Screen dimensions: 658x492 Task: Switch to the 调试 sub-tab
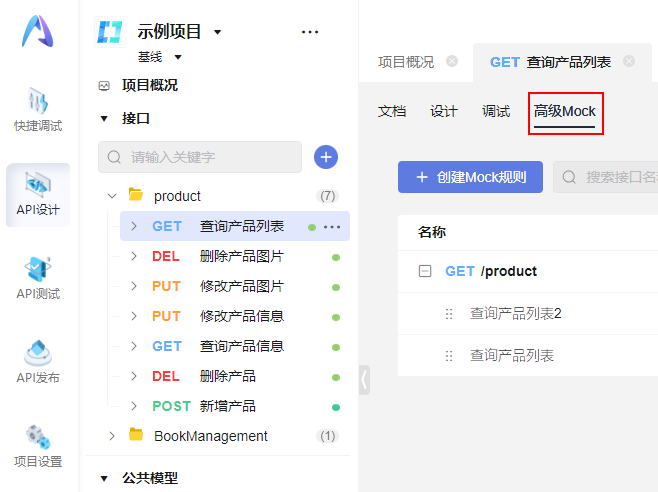[496, 111]
